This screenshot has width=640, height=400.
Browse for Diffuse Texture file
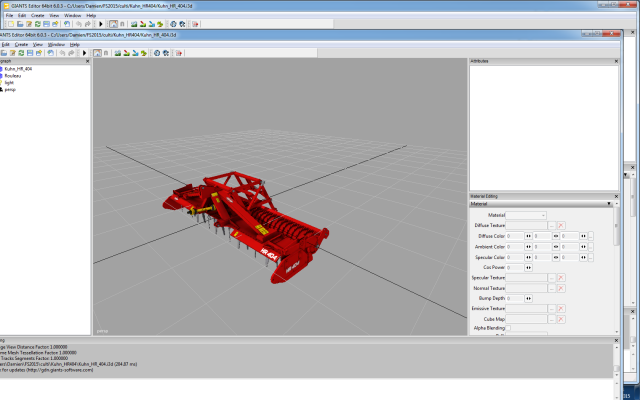(551, 225)
